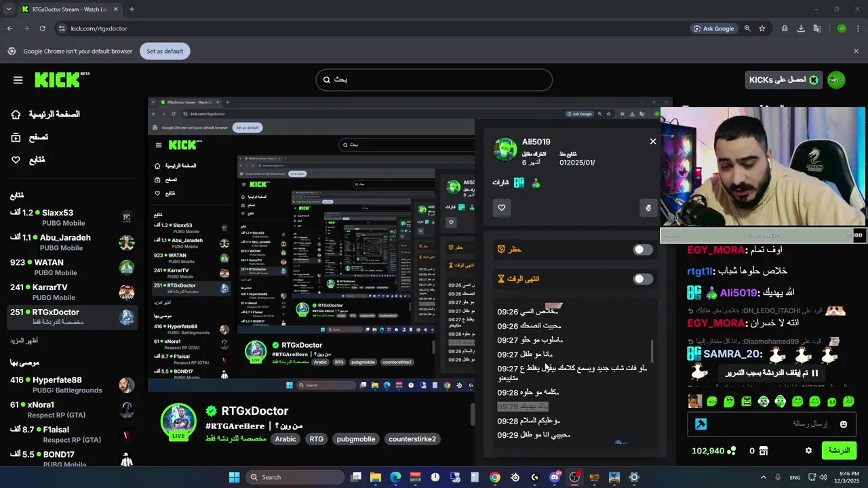
Task: Open the emoji picker in chat input
Action: 844,424
